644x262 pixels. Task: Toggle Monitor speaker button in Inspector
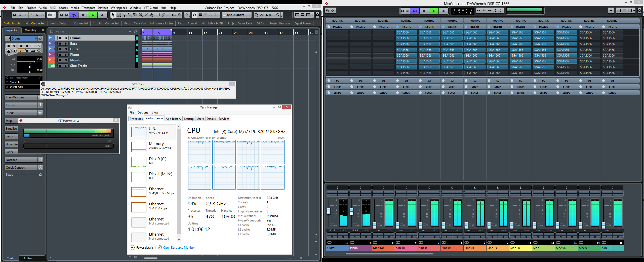click(15, 51)
